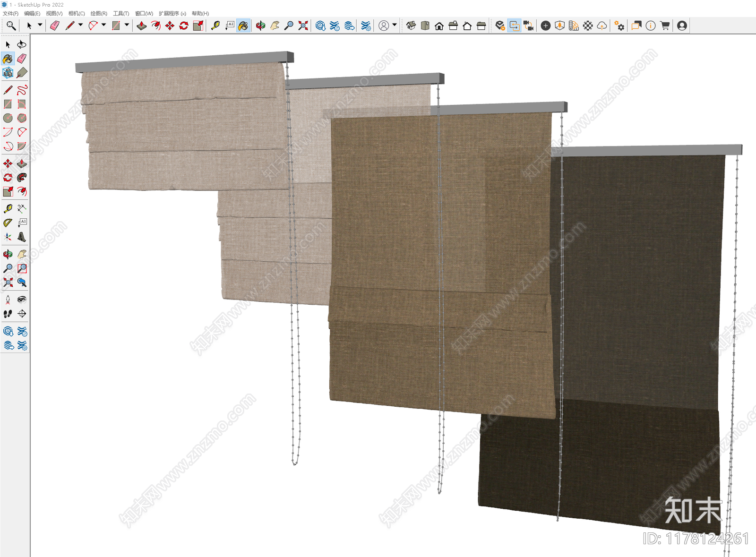Screen dimensions: 756x557
Task: Select Zoom Window tool in left toolbar
Action: (22, 268)
